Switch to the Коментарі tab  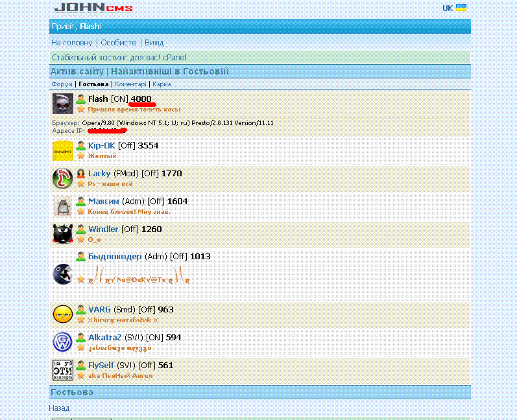pos(130,84)
